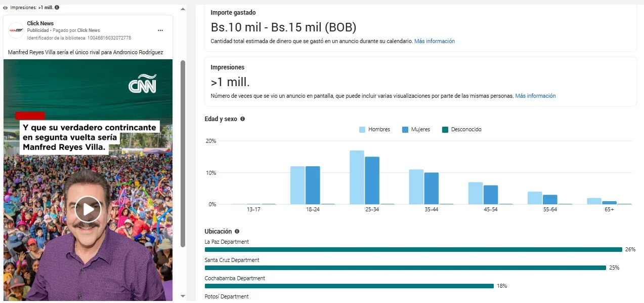
Task: Click the info icon beside Ubicación
Action: [x=237, y=232]
